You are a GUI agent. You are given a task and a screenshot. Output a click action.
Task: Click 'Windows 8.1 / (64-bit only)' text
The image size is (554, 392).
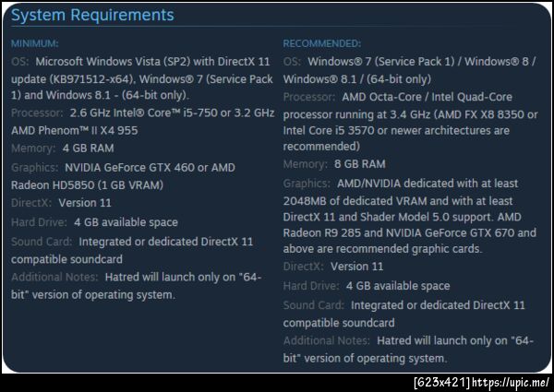click(x=357, y=79)
